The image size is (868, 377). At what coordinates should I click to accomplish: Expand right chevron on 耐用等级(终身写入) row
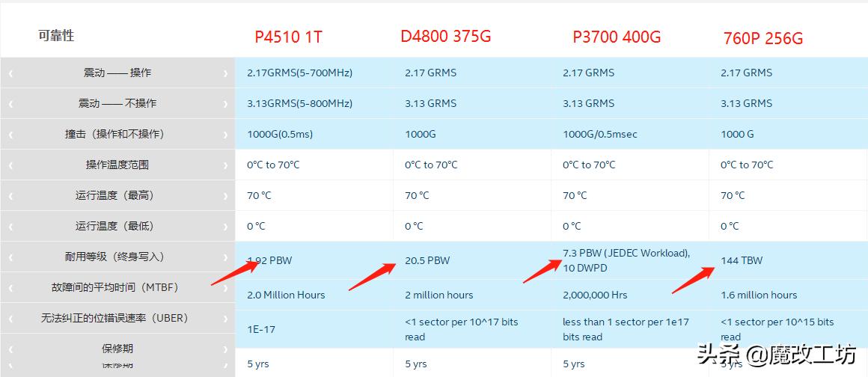pyautogui.click(x=224, y=257)
